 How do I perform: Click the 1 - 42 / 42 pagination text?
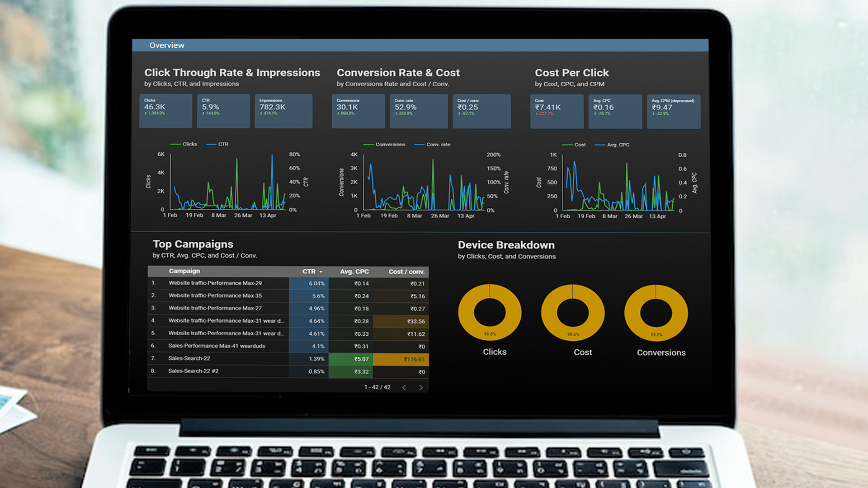click(377, 387)
